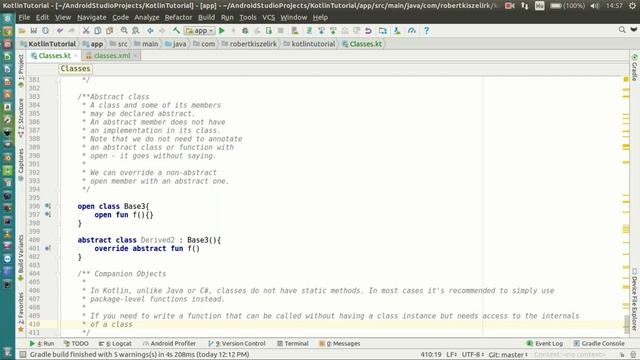Viewport: 640px width, 360px height.
Task: Navigate back with the left arrow icon
Action: [150, 31]
